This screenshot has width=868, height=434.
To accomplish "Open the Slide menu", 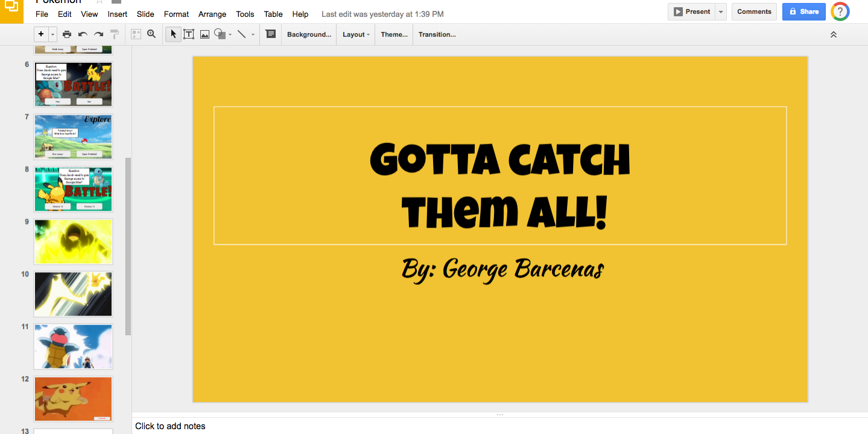I will pyautogui.click(x=145, y=14).
